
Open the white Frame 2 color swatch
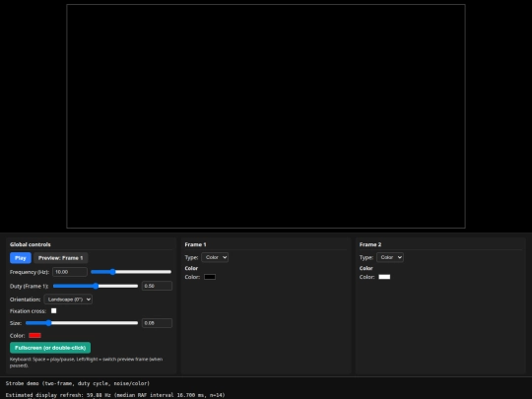click(x=384, y=277)
